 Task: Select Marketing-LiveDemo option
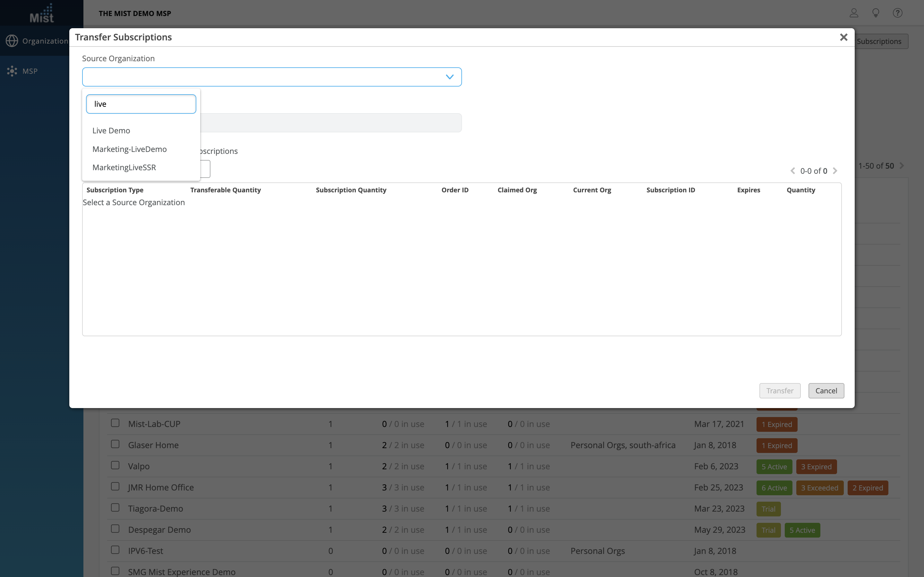[x=129, y=149]
